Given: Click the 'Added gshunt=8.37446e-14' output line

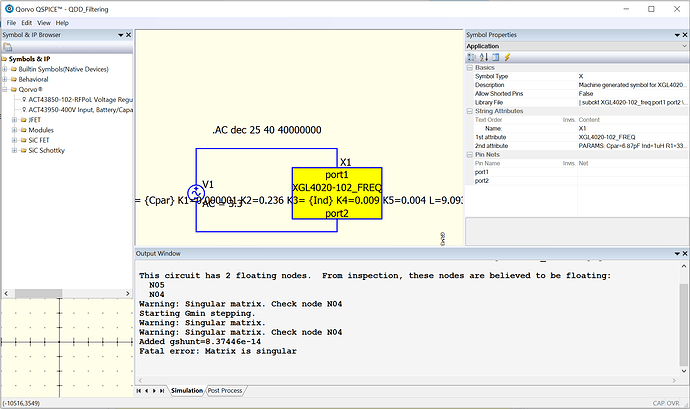Looking at the screenshot, I should (x=200, y=342).
